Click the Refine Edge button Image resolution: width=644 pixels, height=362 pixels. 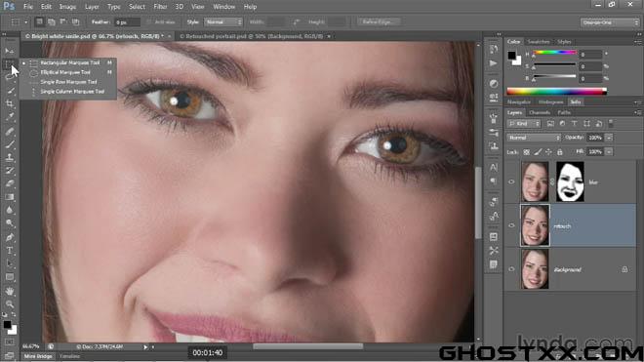[x=378, y=21]
